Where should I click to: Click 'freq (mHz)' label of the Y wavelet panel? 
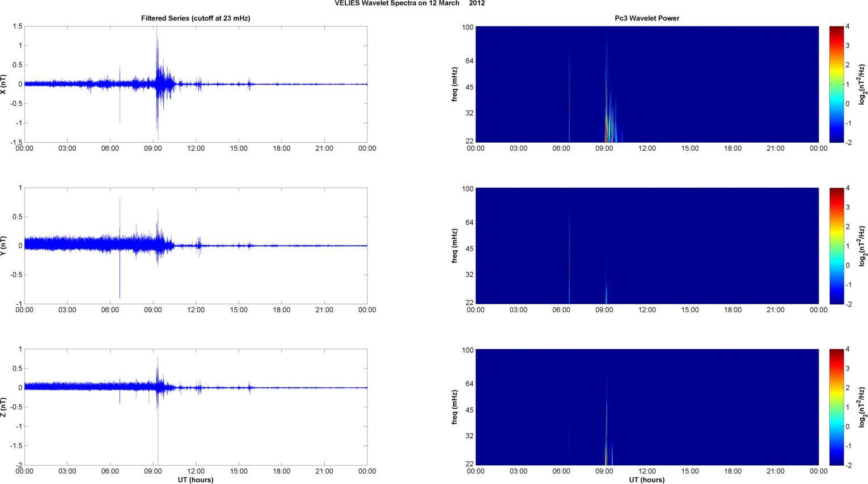point(454,246)
